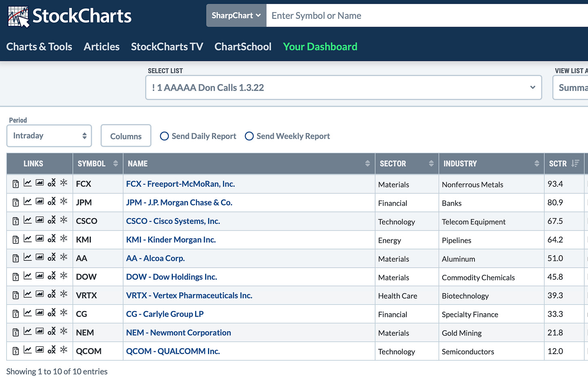The width and height of the screenshot is (588, 378).
Task: Open StockCharts TV page
Action: pos(167,47)
